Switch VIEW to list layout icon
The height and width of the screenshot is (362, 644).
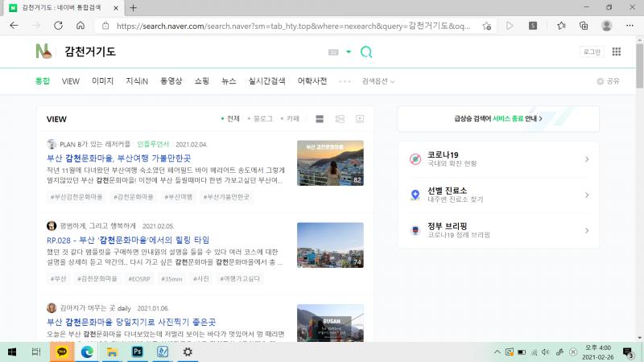[x=320, y=119]
